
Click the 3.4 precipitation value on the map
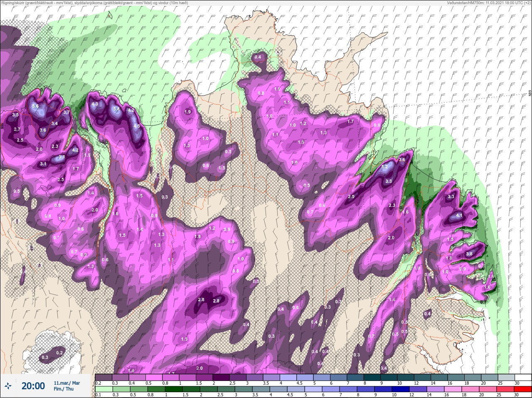(54, 123)
